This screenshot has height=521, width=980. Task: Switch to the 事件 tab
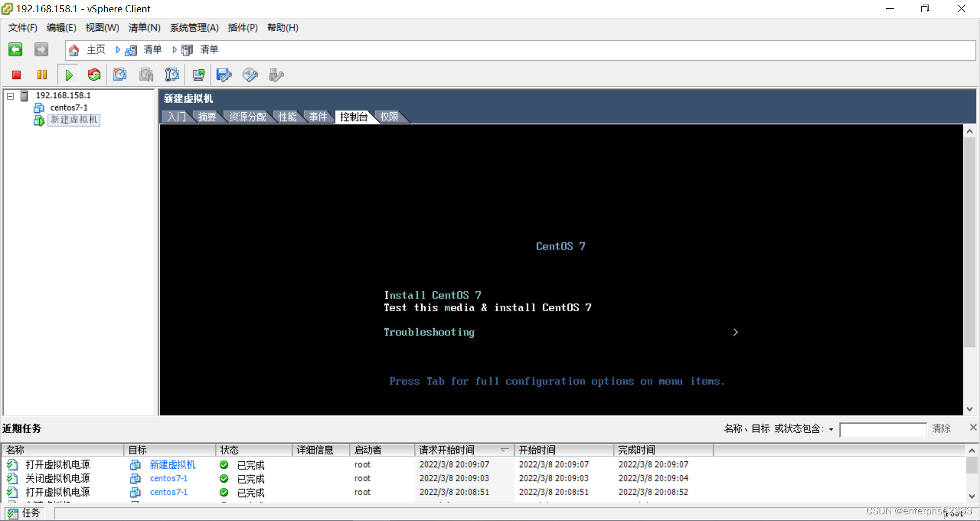coord(318,117)
